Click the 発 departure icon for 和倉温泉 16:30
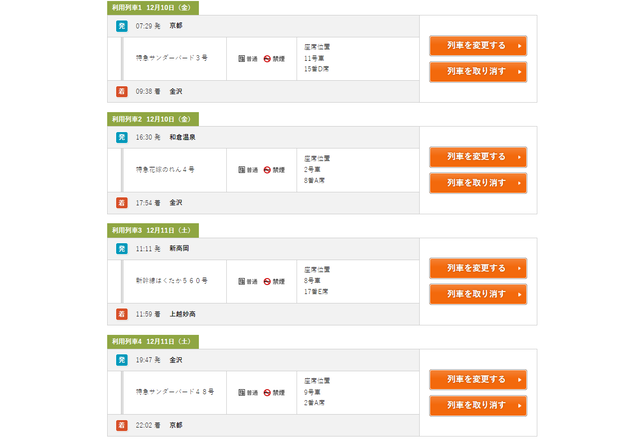640x443 pixels. [121, 137]
